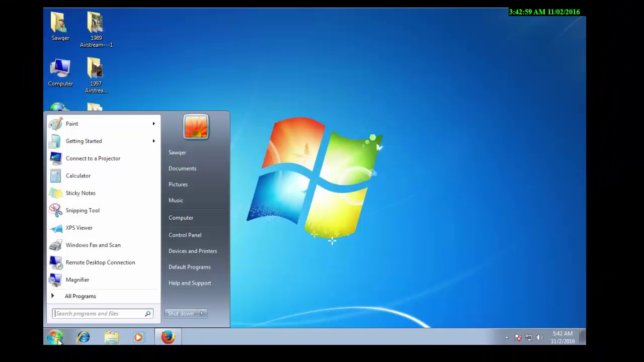Click the Getting Started icon
644x362 pixels.
point(55,141)
